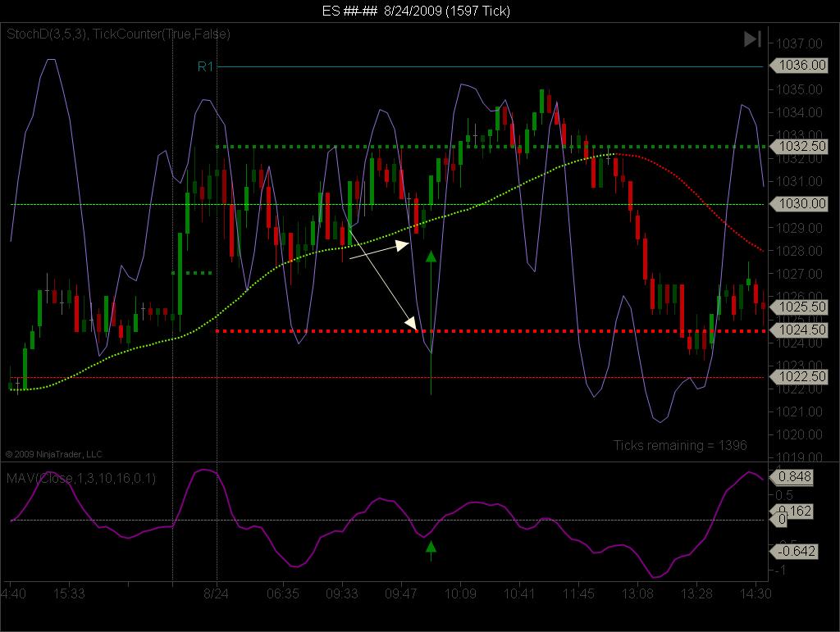Select the MAV(Close,1,3,10,16,0.1) indicator label
840x632 pixels.
point(81,478)
